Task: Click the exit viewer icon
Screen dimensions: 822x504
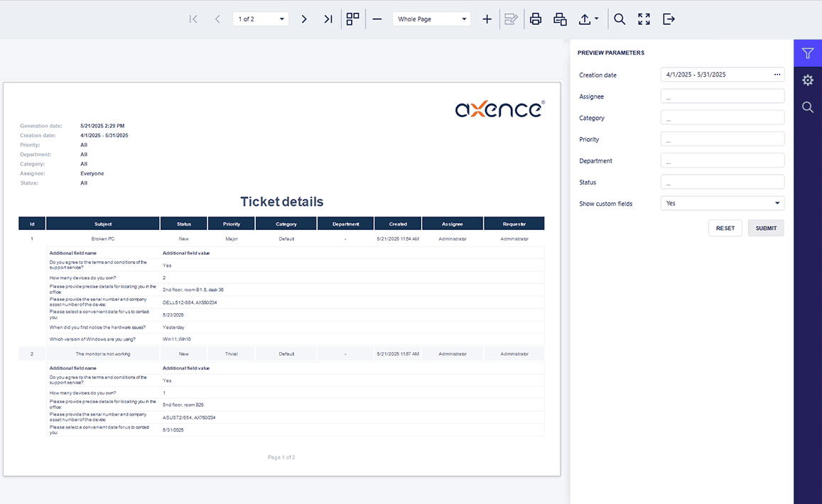Action: (x=669, y=19)
